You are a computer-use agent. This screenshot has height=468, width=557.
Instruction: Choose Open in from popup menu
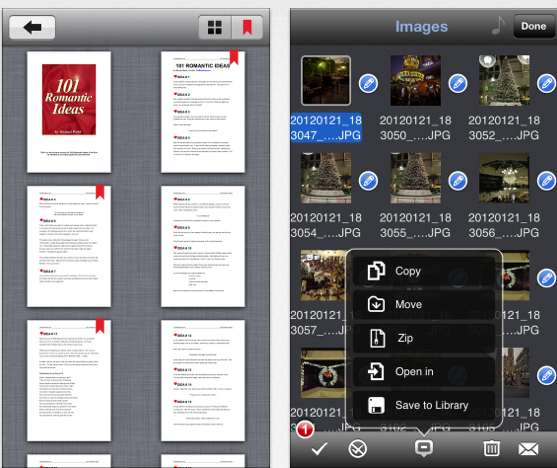point(424,371)
